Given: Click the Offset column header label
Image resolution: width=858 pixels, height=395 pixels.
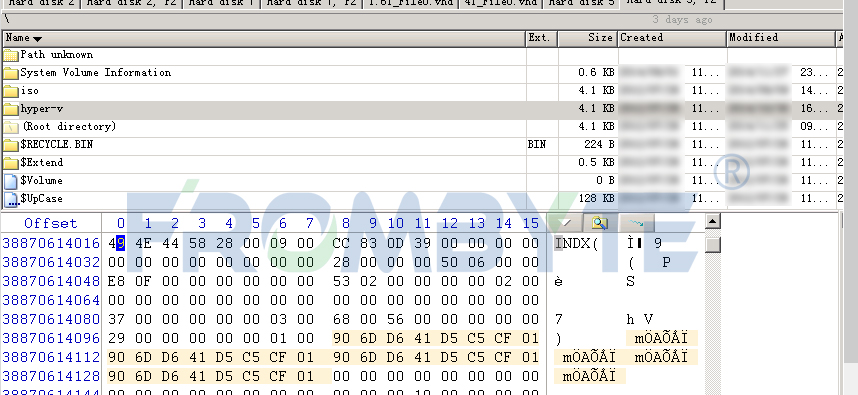Looking at the screenshot, I should (x=51, y=223).
